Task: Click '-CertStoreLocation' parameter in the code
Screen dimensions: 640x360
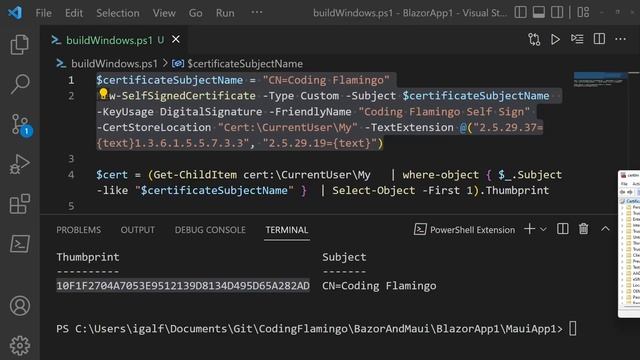Action: 154,127
